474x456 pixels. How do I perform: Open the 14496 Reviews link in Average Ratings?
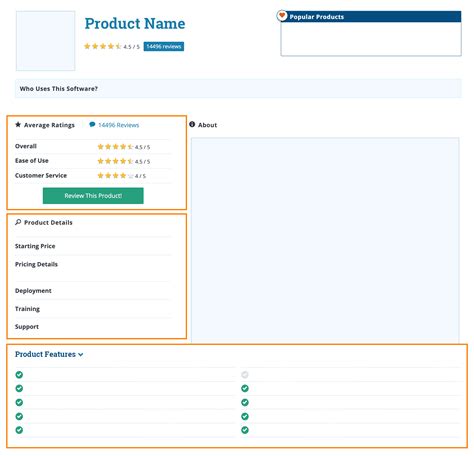point(119,125)
